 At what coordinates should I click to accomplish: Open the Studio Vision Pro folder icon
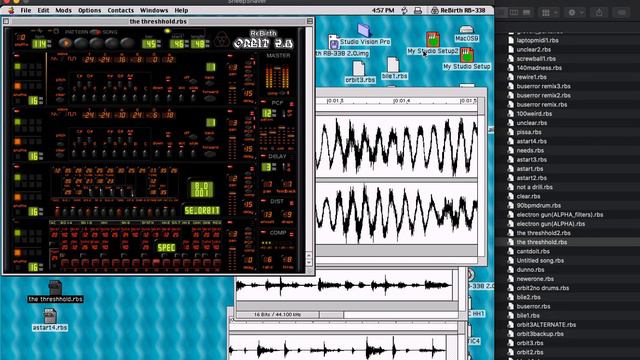[364, 30]
